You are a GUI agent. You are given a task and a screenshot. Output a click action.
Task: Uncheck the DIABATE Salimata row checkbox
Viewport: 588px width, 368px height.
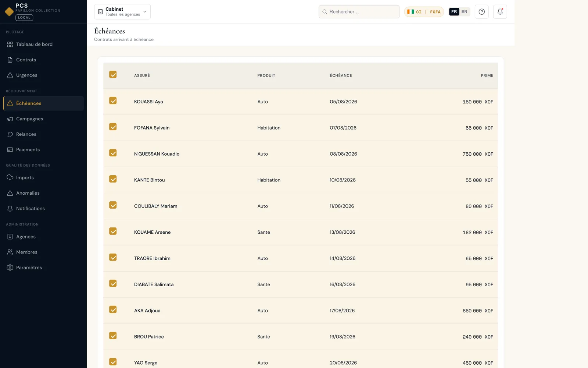[113, 284]
